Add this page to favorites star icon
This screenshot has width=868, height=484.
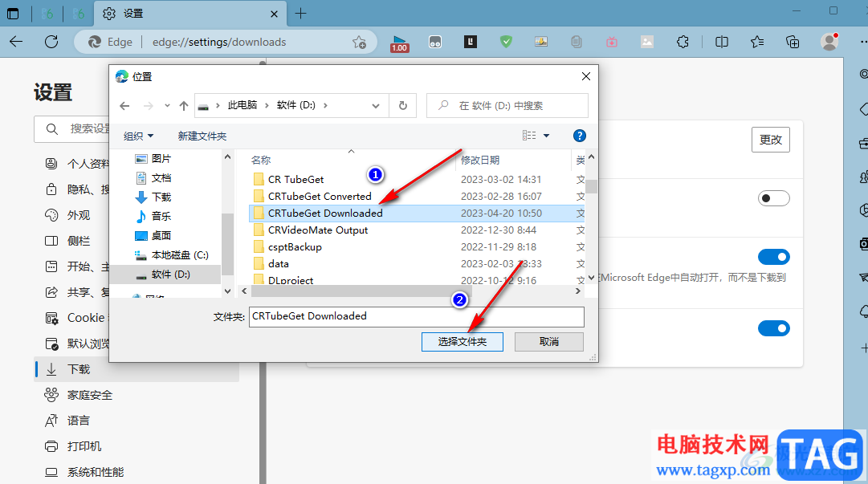click(359, 42)
